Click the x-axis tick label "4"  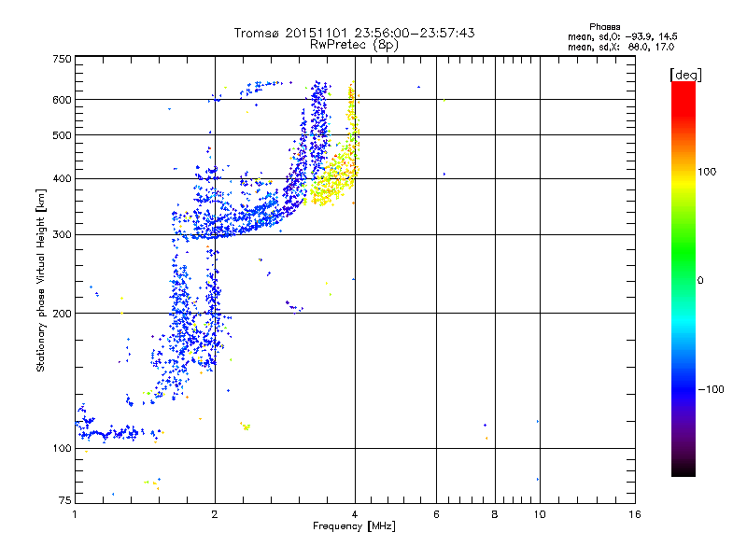point(355,514)
